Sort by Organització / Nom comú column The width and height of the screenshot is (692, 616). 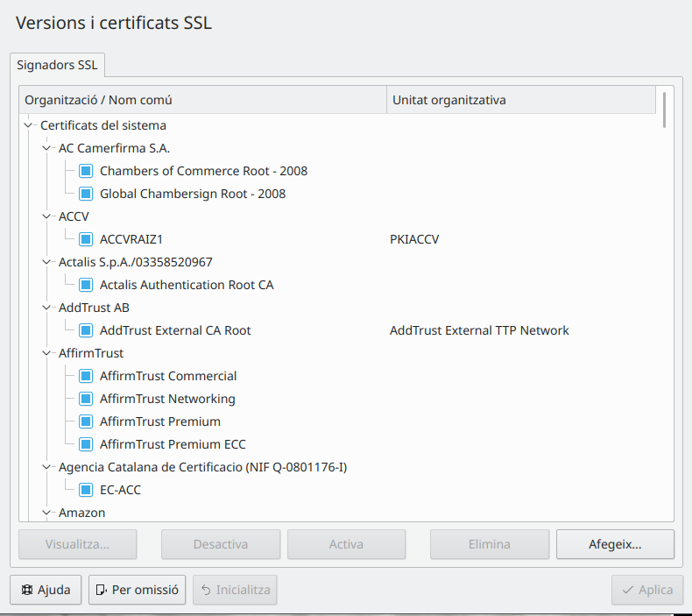point(201,100)
